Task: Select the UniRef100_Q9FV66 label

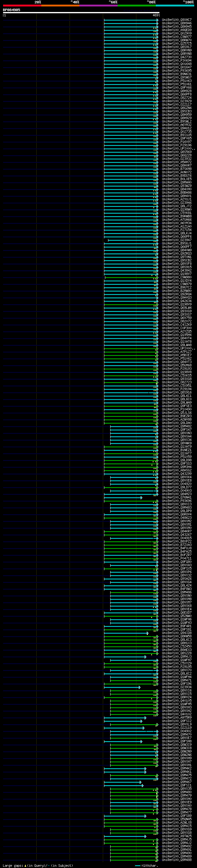Action: [177, 88]
